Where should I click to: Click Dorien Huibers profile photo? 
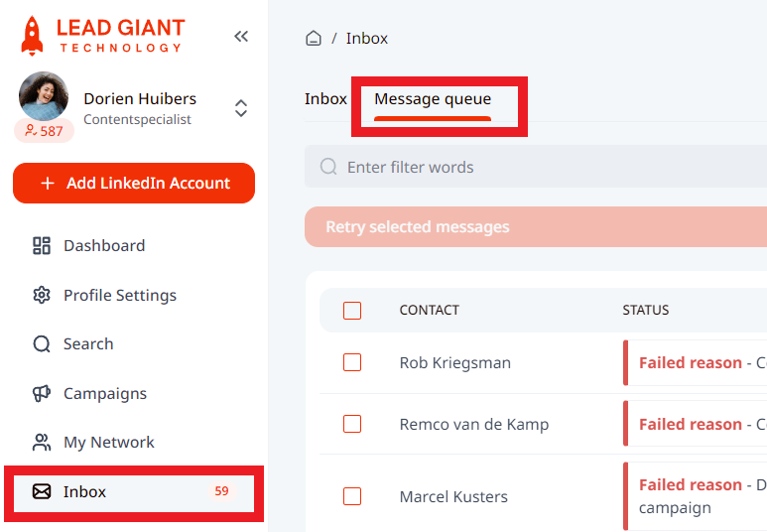tap(44, 96)
